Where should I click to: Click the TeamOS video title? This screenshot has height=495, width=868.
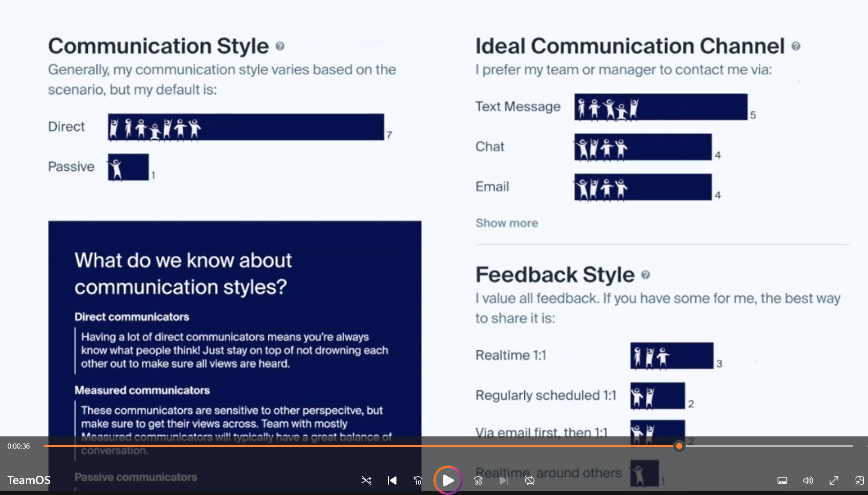click(29, 480)
